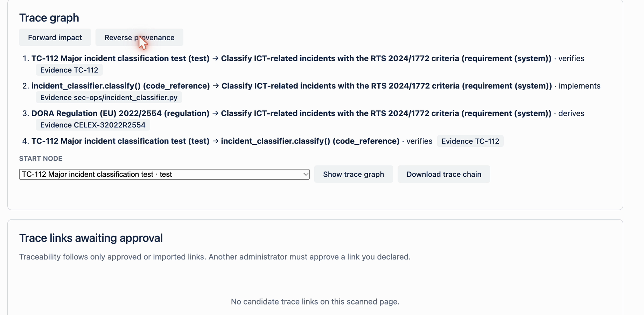Click the 'Traceability follows only approved or imported links' note
The image size is (644, 315).
tap(215, 257)
